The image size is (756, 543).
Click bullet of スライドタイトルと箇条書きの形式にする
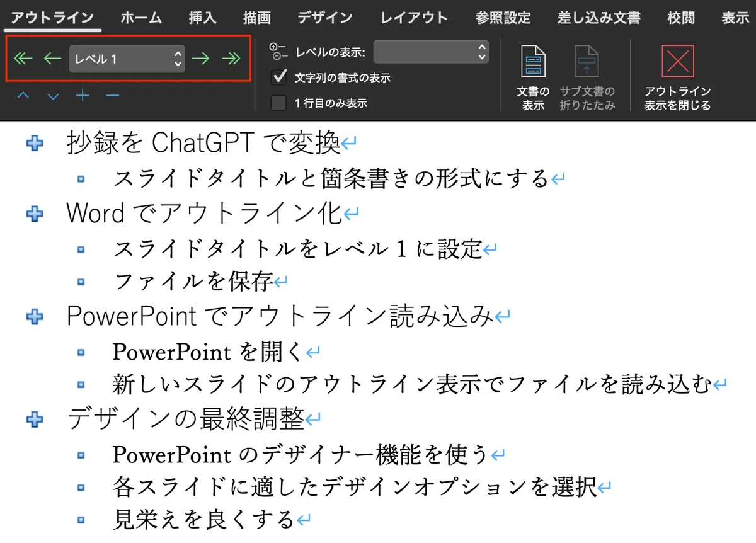(x=80, y=180)
